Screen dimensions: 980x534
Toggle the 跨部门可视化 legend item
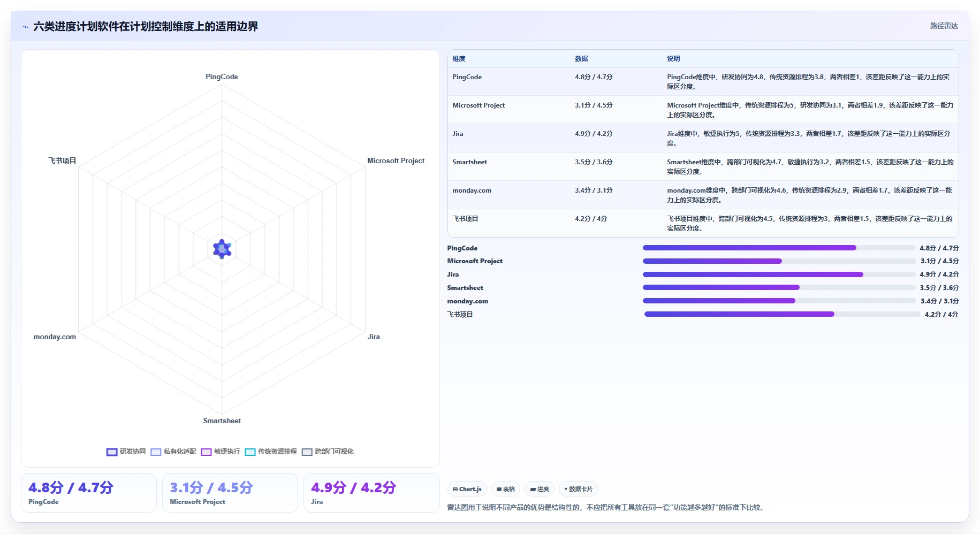tap(328, 452)
